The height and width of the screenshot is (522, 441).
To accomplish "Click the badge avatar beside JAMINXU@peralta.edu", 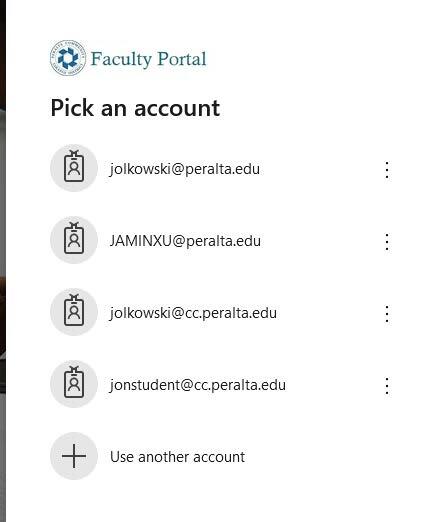I will [x=74, y=240].
